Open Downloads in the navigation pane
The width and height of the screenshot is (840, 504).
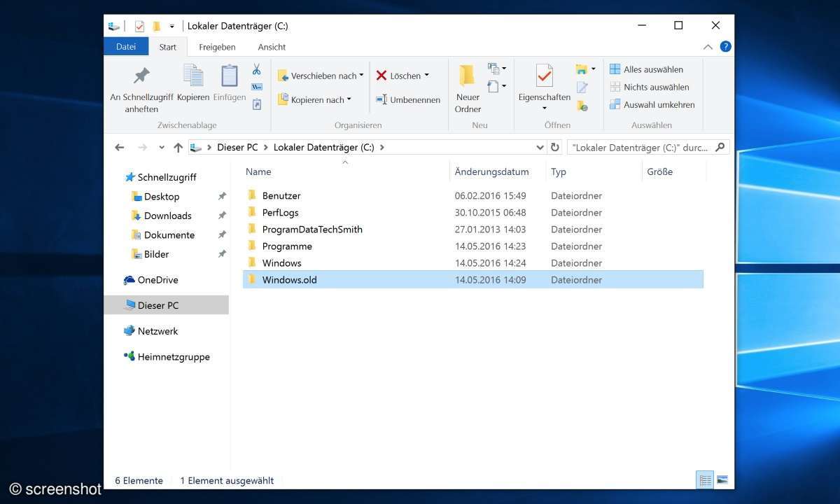click(161, 216)
